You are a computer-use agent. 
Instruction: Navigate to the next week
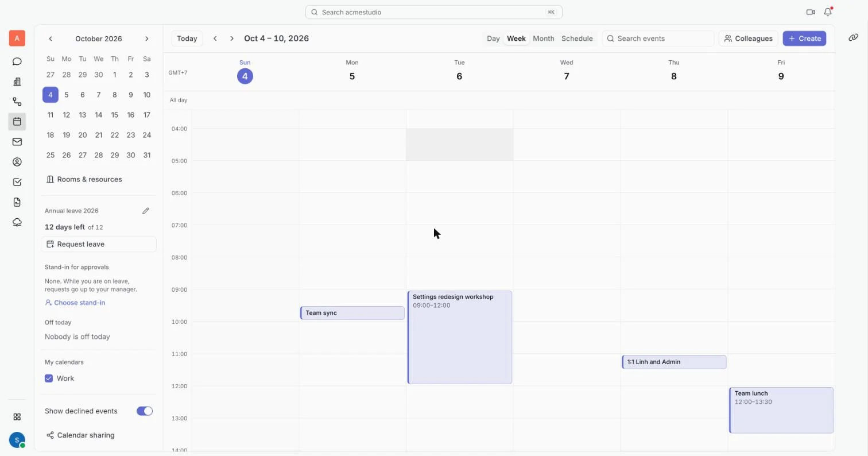coord(232,38)
